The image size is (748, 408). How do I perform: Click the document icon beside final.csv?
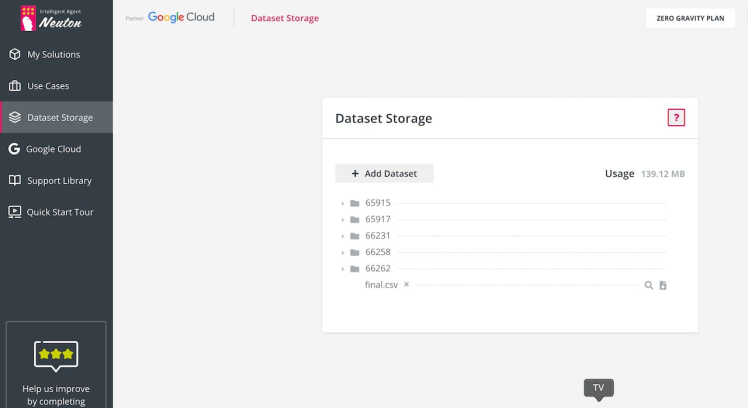click(663, 285)
